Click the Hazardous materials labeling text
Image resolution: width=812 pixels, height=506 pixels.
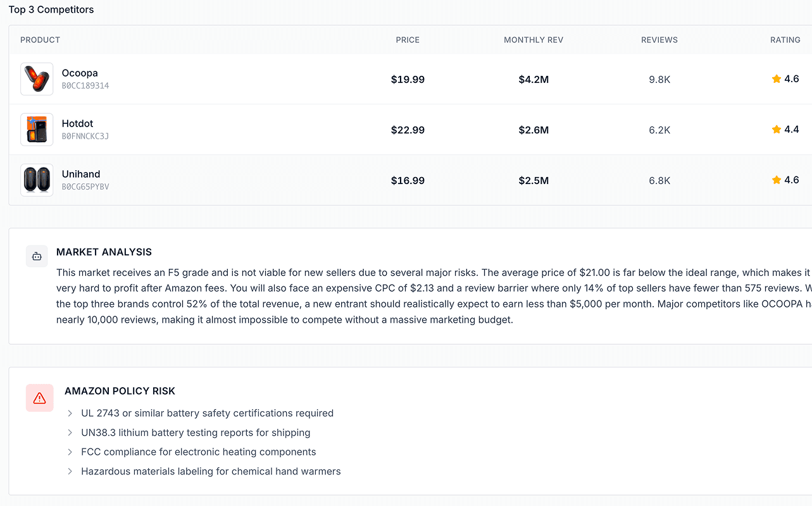pos(211,471)
